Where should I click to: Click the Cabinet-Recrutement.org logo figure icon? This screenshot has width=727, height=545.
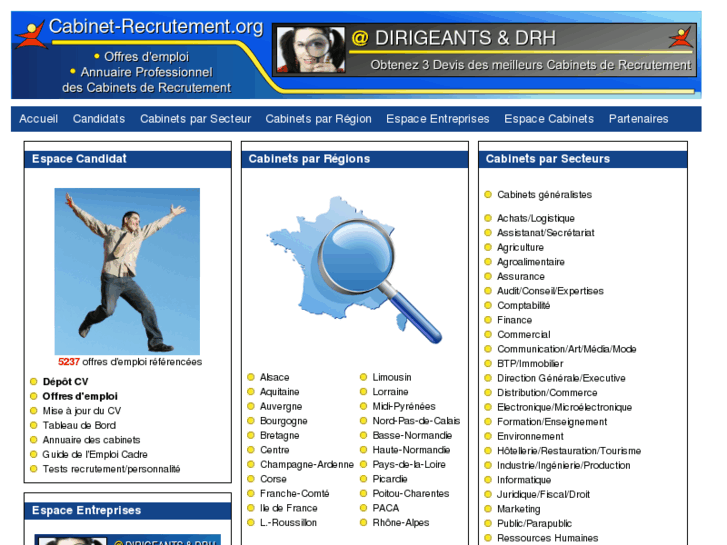(30, 33)
